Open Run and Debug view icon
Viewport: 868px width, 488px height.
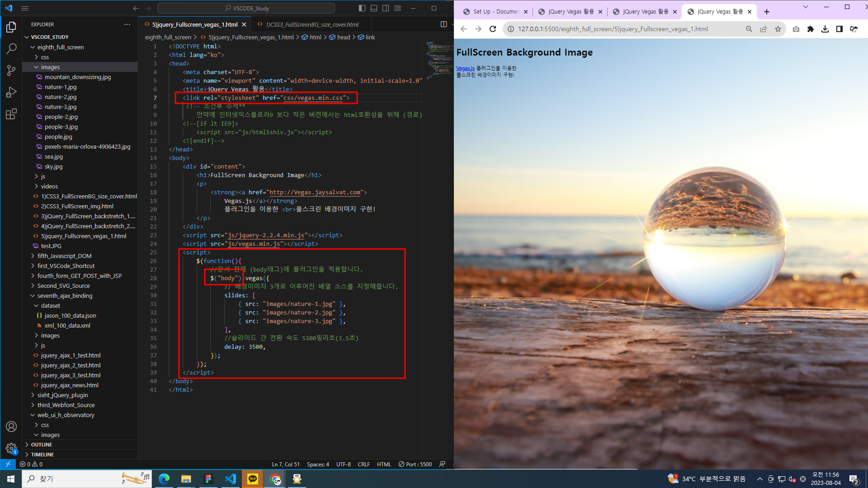(11, 92)
